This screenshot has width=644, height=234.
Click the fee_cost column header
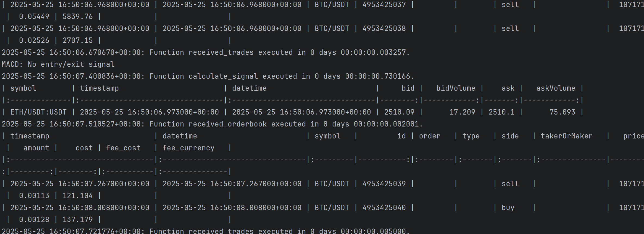[x=123, y=148]
